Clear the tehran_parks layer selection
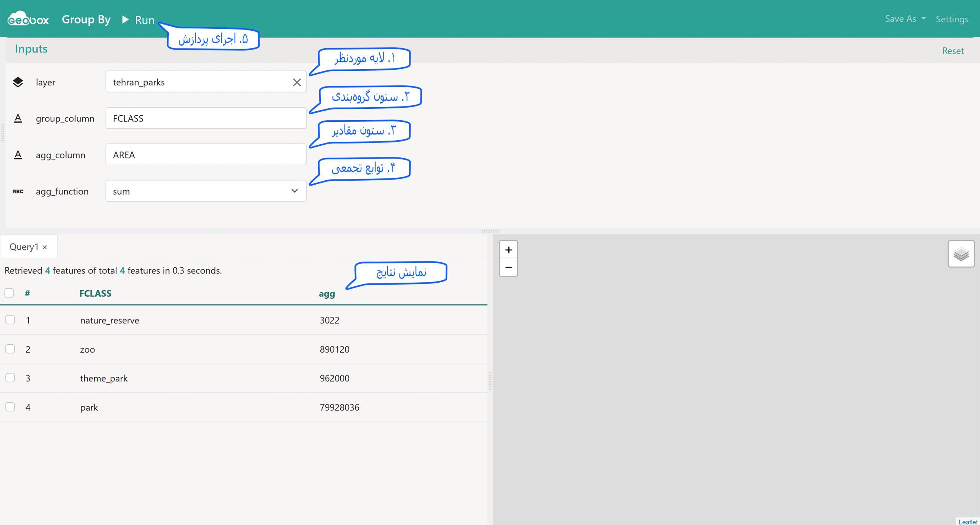The width and height of the screenshot is (980, 525). tap(297, 82)
